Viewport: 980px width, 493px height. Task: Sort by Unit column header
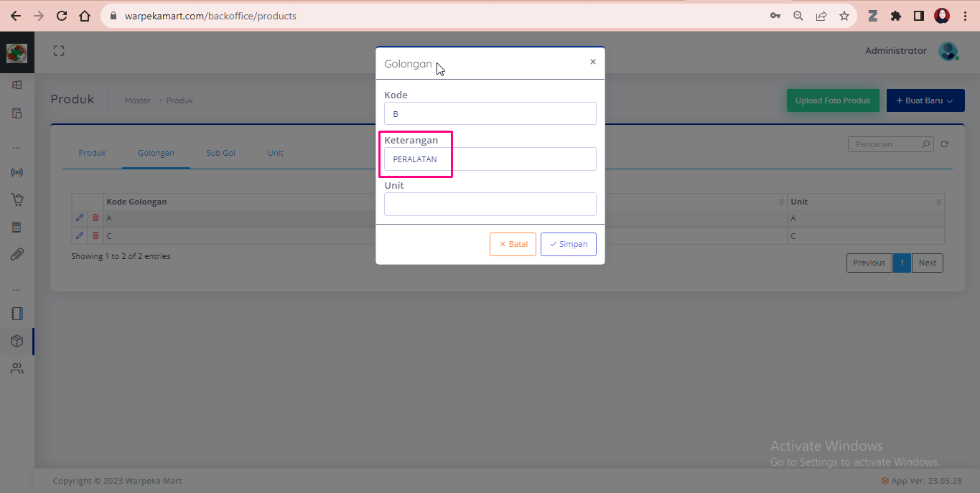[x=866, y=202]
